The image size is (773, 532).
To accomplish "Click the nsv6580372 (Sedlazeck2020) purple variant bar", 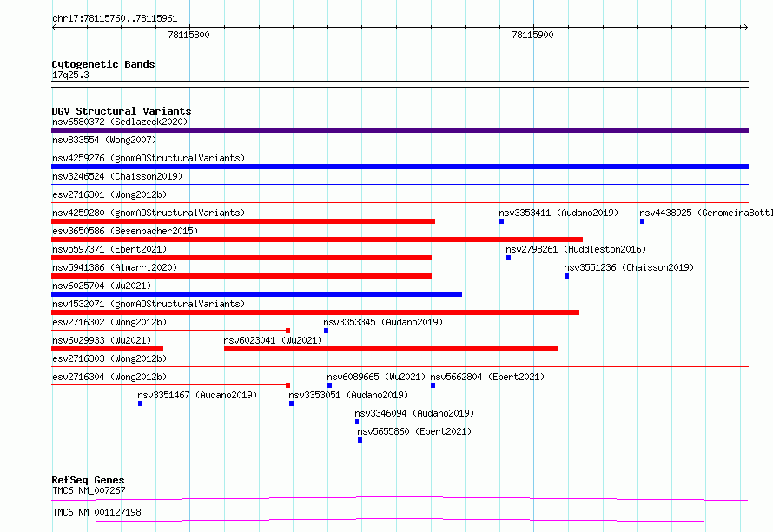I will coord(400,130).
